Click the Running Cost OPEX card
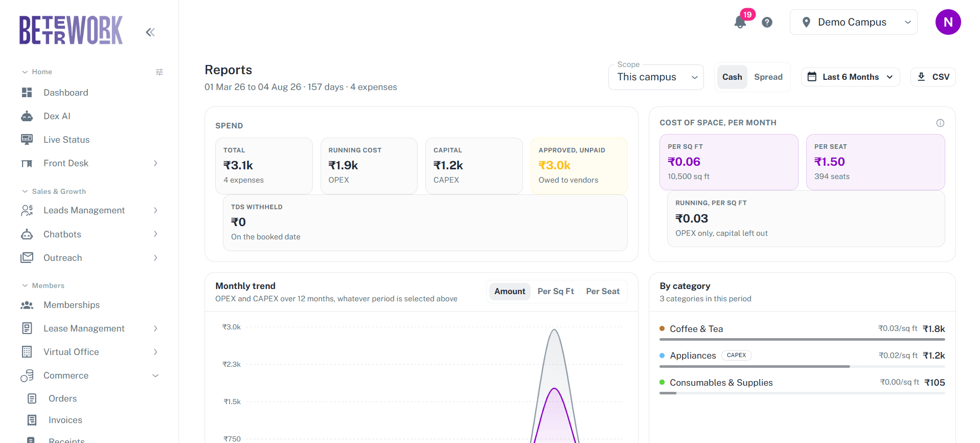Viewport: 980px width, 443px height. pyautogui.click(x=369, y=166)
